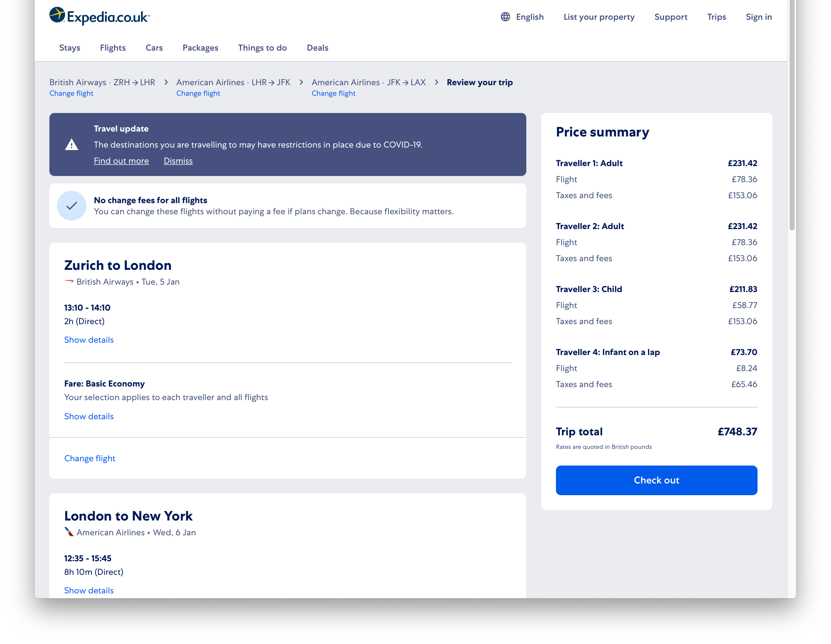Dismiss the COVID-19 travel update
The image size is (831, 644).
coord(178,161)
